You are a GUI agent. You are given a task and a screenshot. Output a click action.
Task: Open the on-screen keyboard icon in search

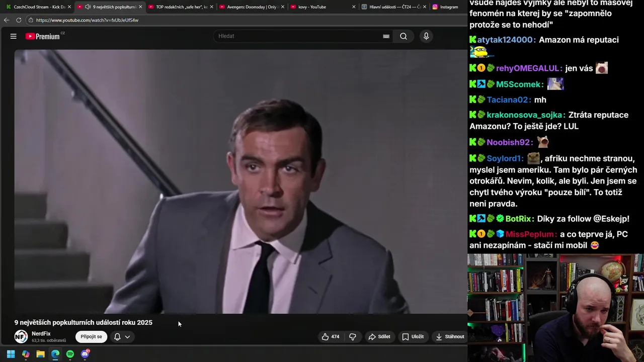(x=386, y=36)
